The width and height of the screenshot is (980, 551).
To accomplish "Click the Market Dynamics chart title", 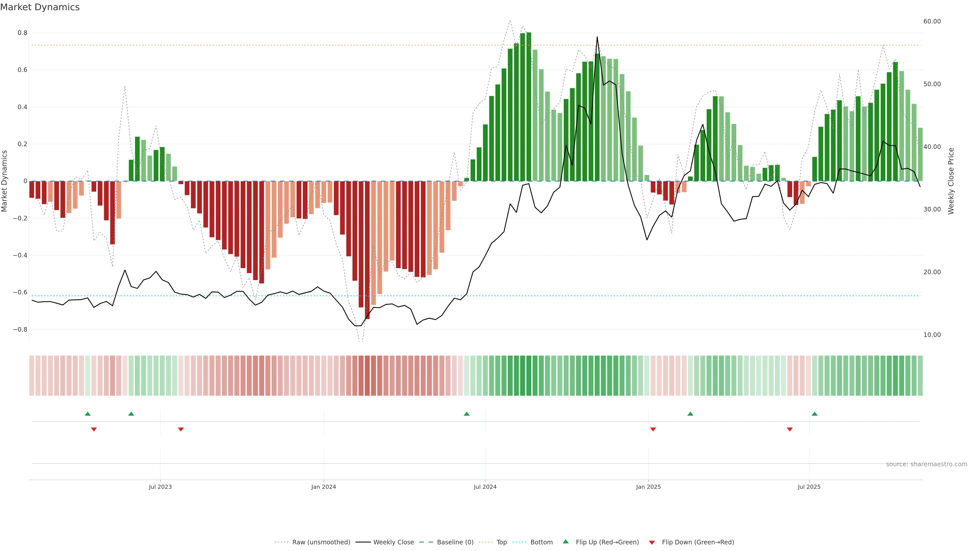I will click(40, 7).
